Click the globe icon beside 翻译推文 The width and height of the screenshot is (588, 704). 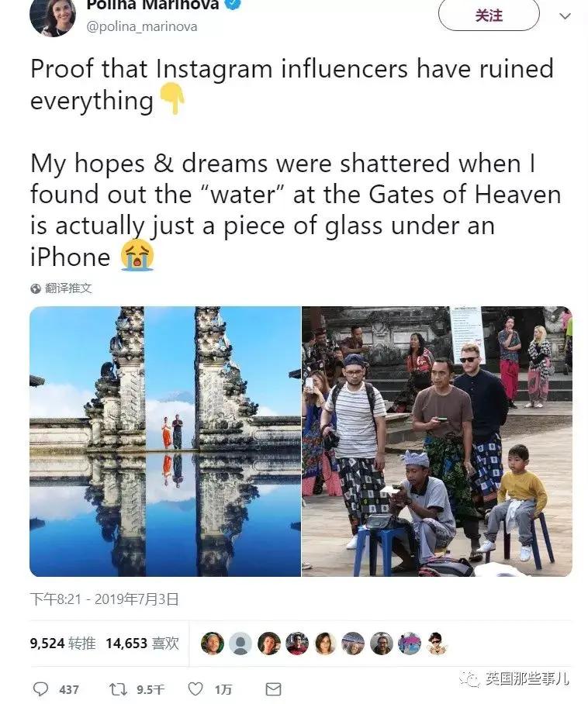click(36, 288)
